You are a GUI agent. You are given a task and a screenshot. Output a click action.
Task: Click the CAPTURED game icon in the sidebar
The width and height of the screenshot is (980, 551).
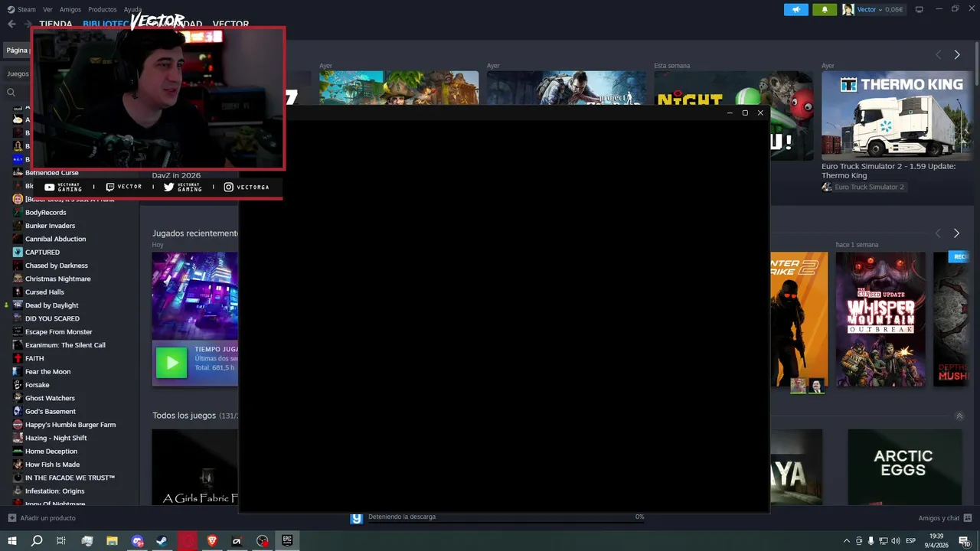pos(18,252)
